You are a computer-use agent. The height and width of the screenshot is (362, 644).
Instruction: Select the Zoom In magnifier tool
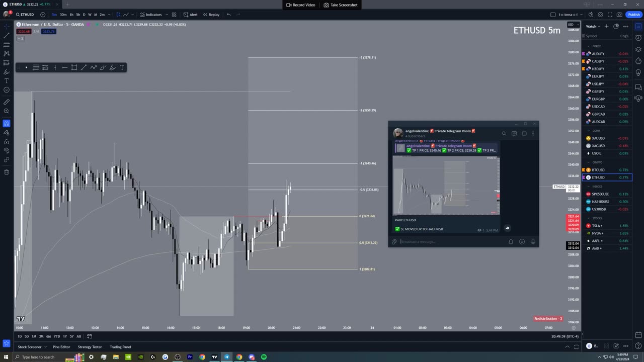point(7,111)
